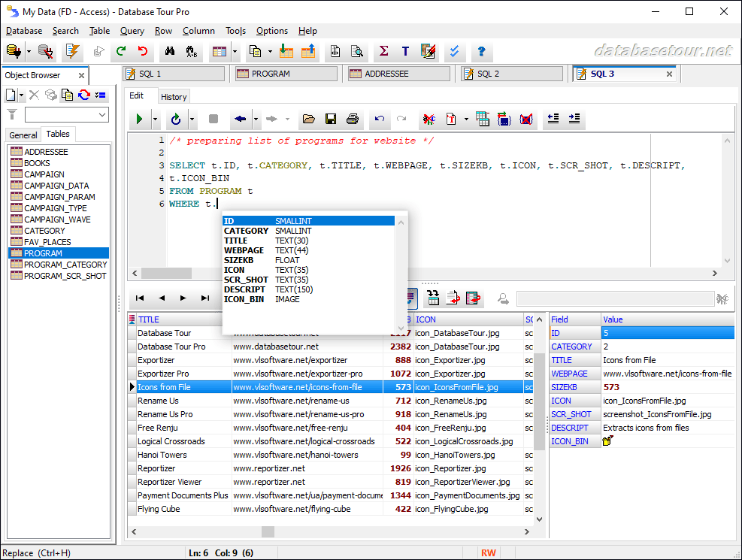Choose WEBPAGE from the autocomplete list
Screen dimensions: 742x560
coord(244,250)
